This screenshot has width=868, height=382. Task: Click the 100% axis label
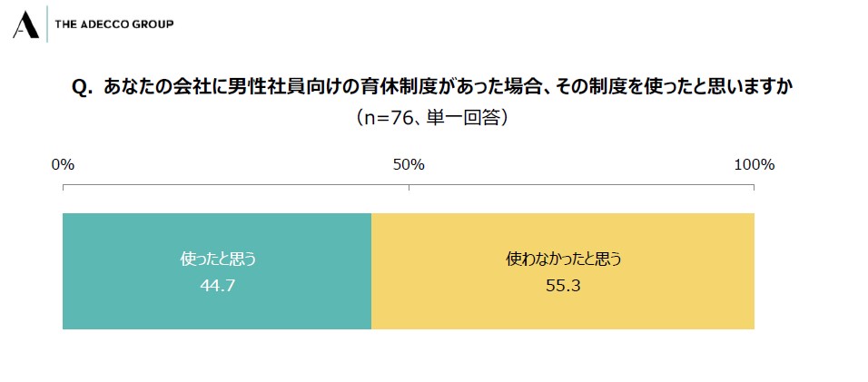pos(754,165)
